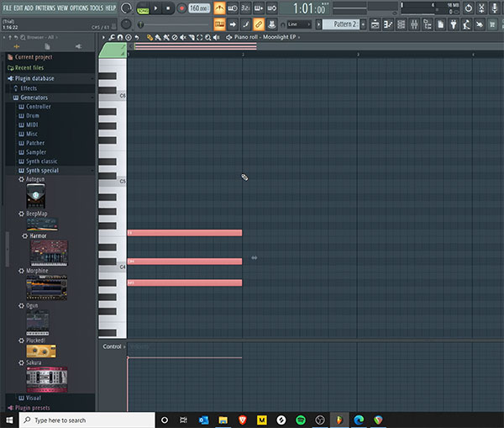Toggle Song/Pattern mode switch

pos(142,8)
